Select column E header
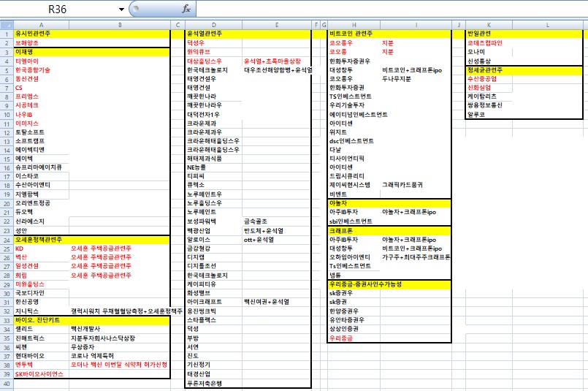588x391 pixels. coord(277,25)
